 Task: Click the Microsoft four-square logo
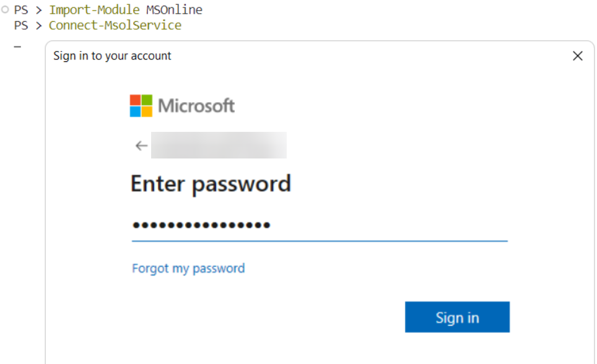141,105
